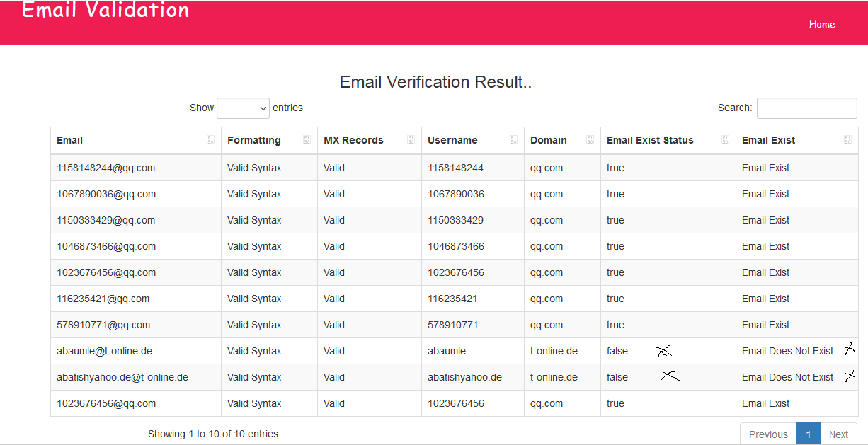868x445 pixels.
Task: Click sort icon in Username header
Action: click(x=514, y=140)
